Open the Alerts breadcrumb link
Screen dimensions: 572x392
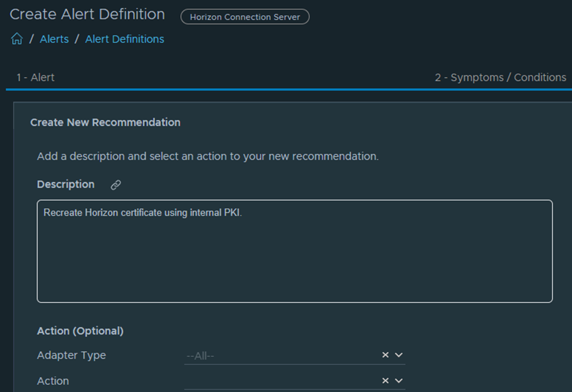tap(55, 39)
